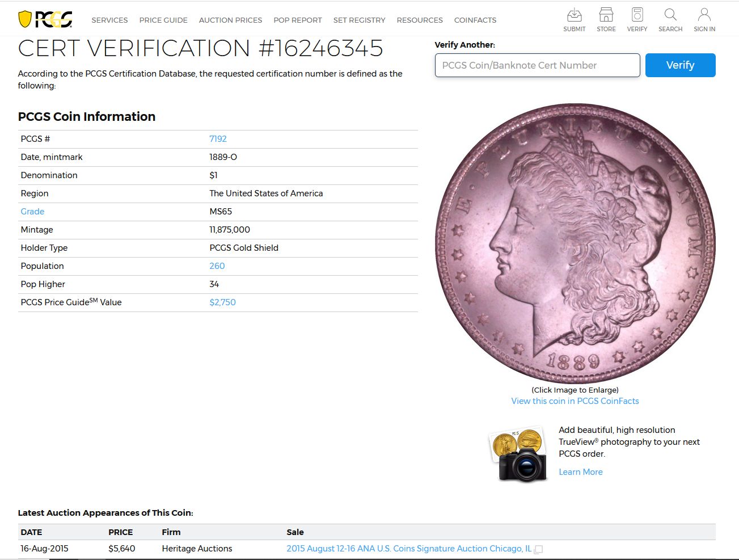Viewport: 739px width, 560px height.
Task: Select the Pop Higher value 34
Action: [x=214, y=284]
